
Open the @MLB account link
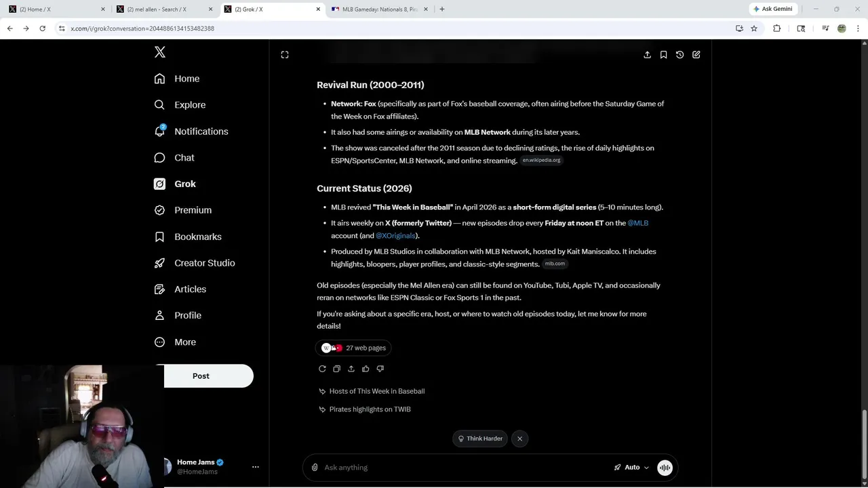pos(637,223)
